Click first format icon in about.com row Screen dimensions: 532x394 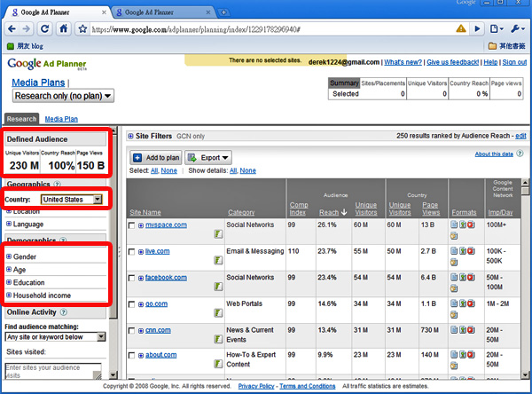coord(454,355)
